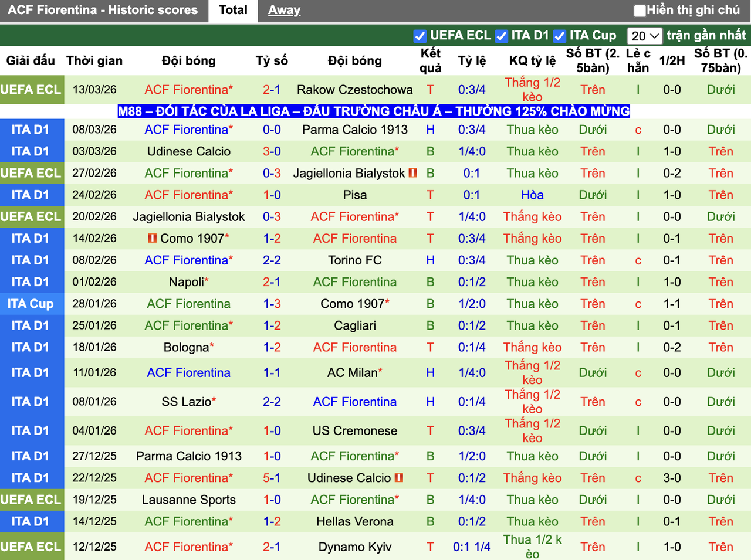Click the 2-2 score in SS Lazio row

[272, 402]
